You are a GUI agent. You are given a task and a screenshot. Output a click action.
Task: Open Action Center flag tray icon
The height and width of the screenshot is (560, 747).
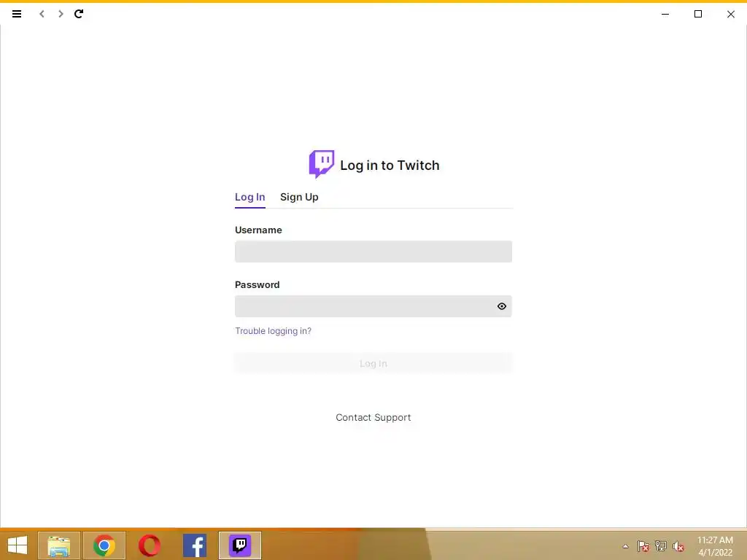point(643,546)
